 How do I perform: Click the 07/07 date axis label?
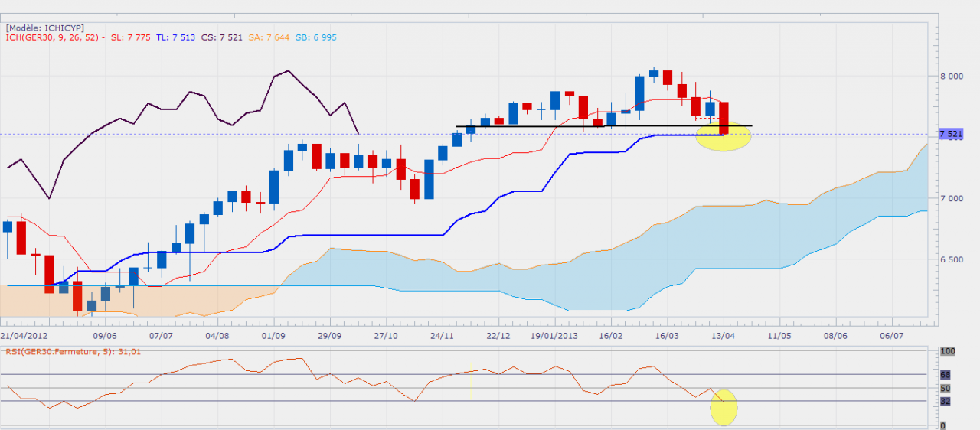tap(161, 335)
